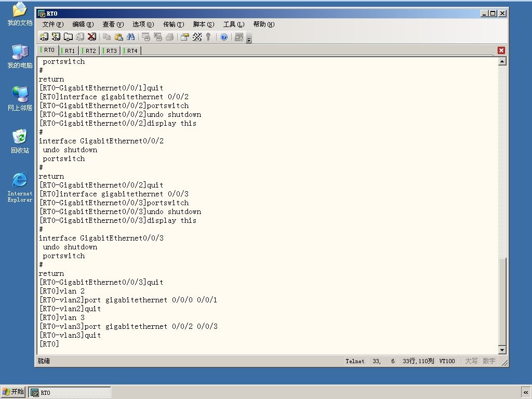This screenshot has width=532, height=399.
Task: Click the blue Help question mark icon
Action: pyautogui.click(x=224, y=37)
